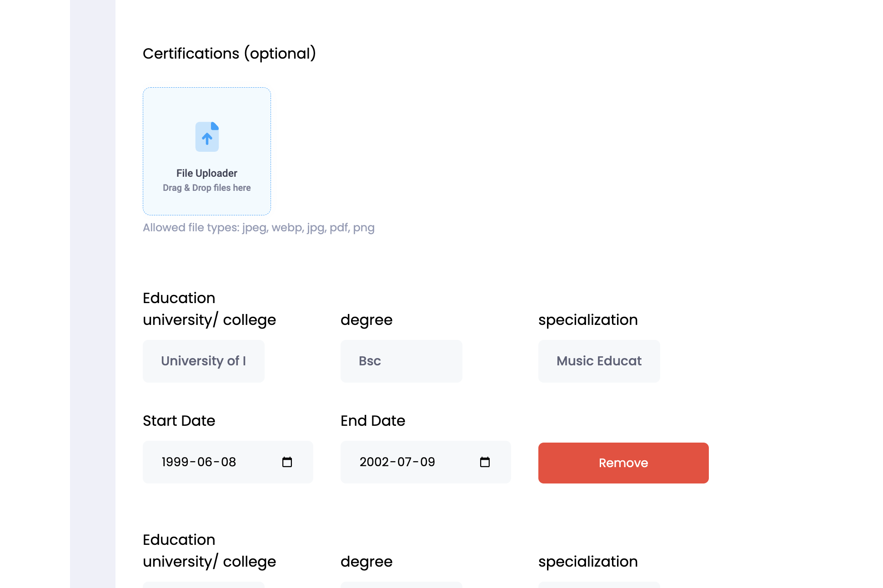Select the day 09 in End Date

pos(427,462)
